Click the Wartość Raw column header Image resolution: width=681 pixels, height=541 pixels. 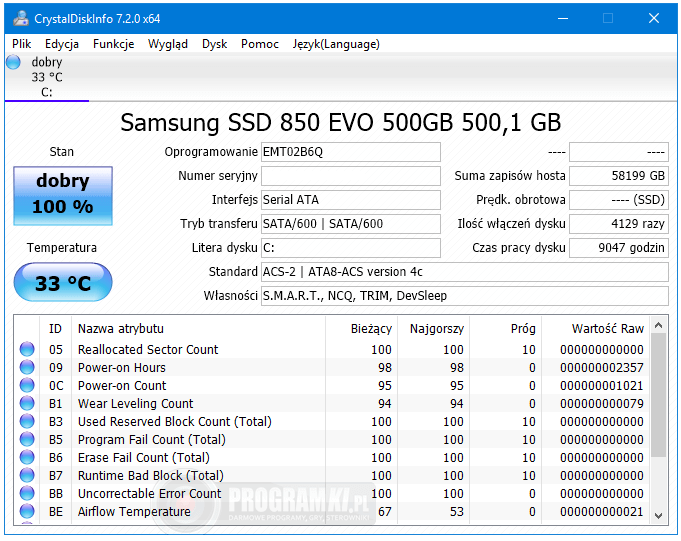[596, 329]
